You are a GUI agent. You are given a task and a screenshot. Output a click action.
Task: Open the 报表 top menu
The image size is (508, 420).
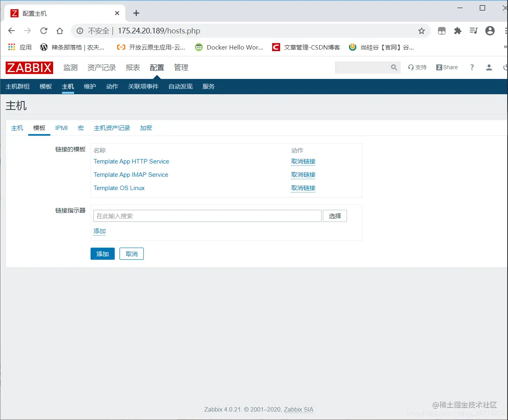pyautogui.click(x=133, y=68)
